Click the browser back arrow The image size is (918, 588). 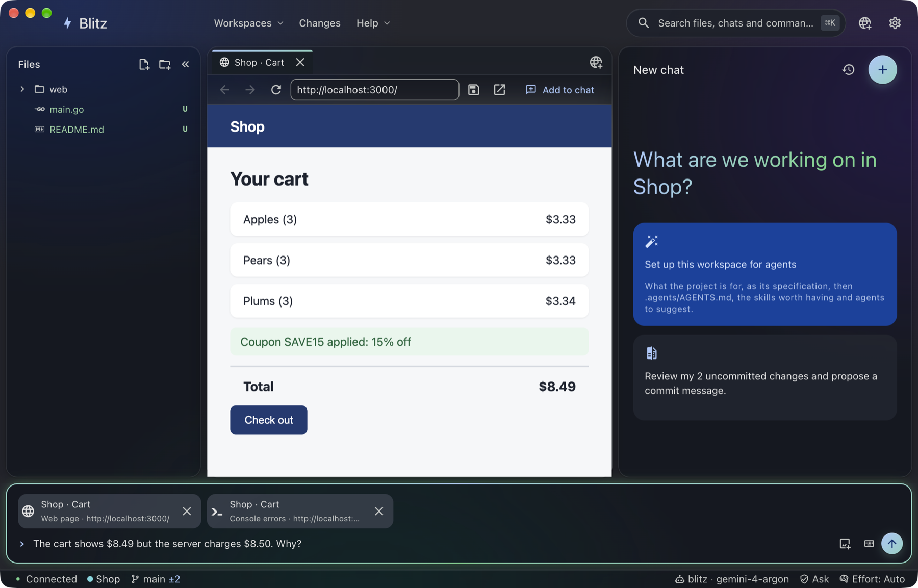(224, 90)
